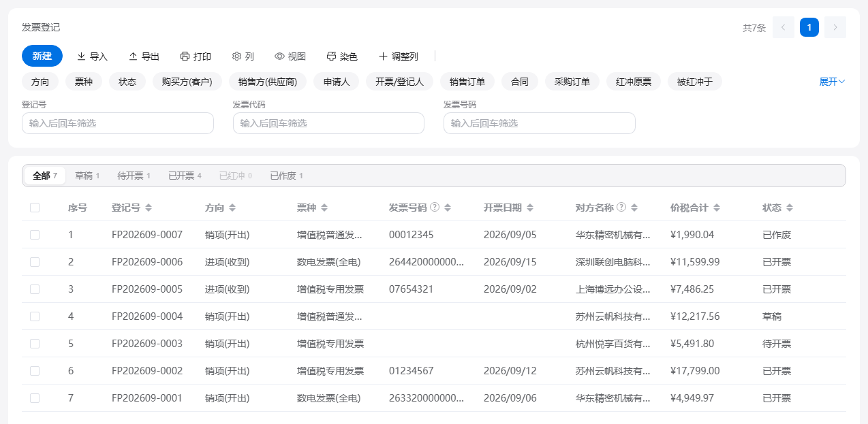Focus the 发票号码 filter input
This screenshot has width=868, height=424.
coord(540,123)
